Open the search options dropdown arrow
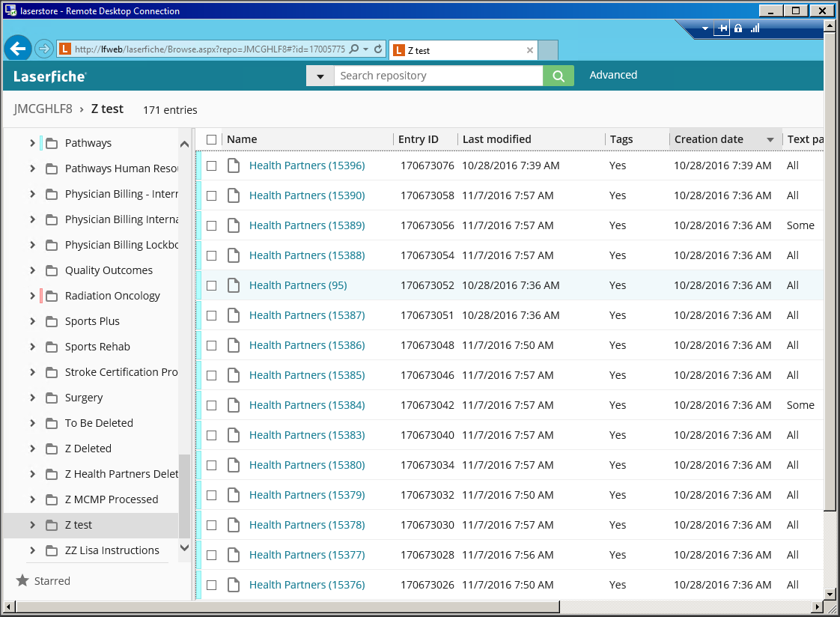The width and height of the screenshot is (840, 617). [320, 76]
